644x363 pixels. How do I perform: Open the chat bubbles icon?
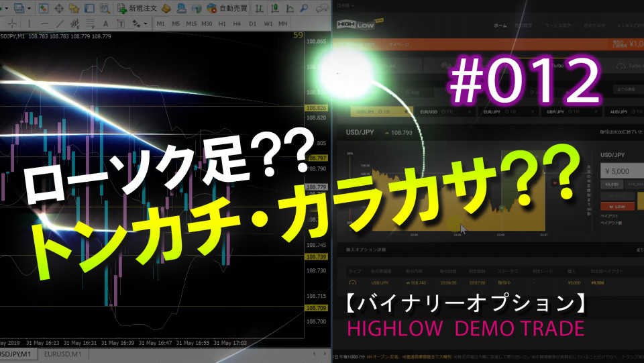coord(323,8)
